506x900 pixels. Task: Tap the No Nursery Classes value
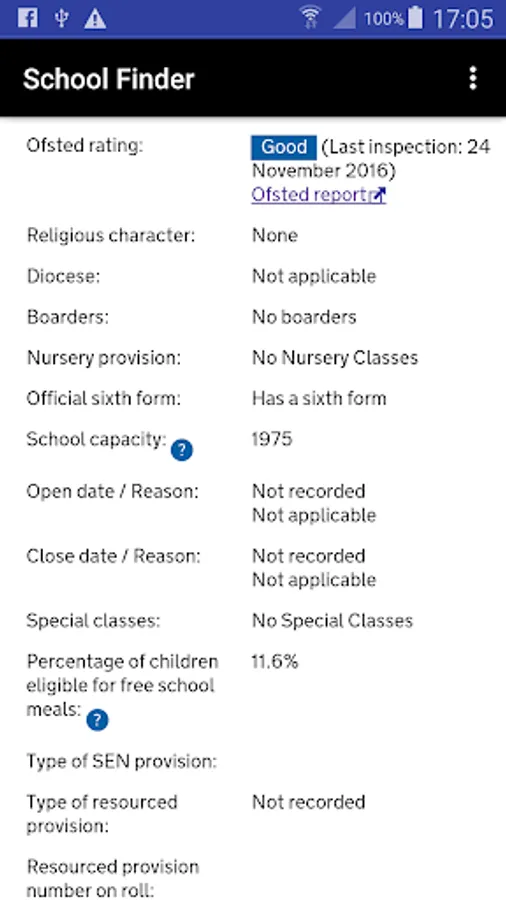pos(335,358)
